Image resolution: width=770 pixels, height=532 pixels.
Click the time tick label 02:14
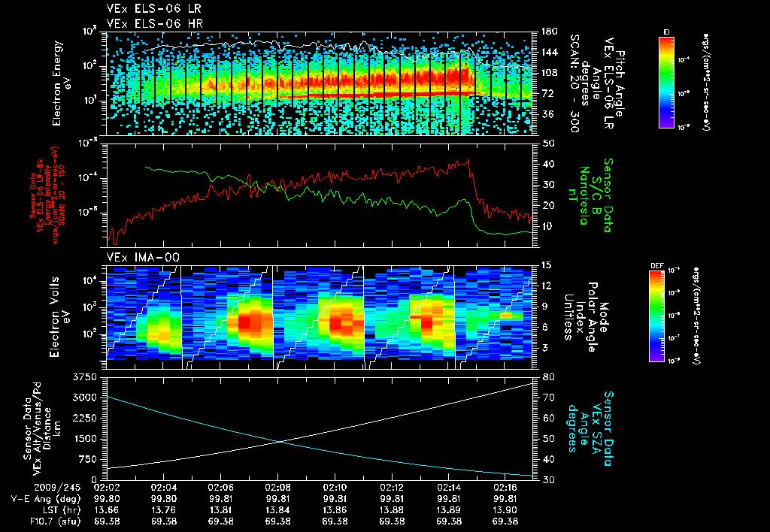click(448, 488)
